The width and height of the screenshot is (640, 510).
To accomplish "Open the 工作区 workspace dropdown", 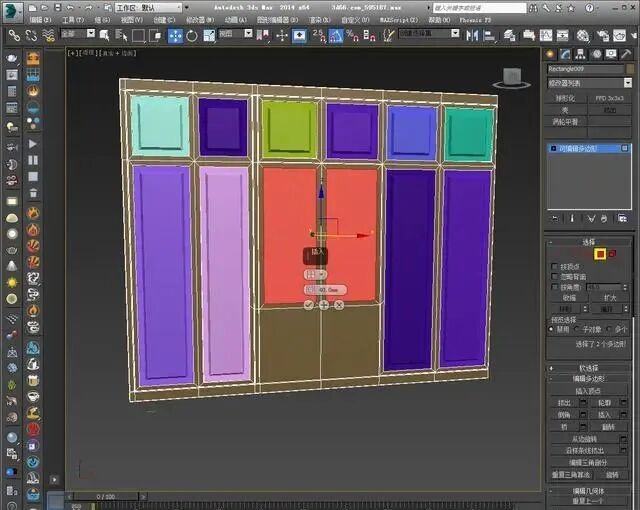I will 148,8.
